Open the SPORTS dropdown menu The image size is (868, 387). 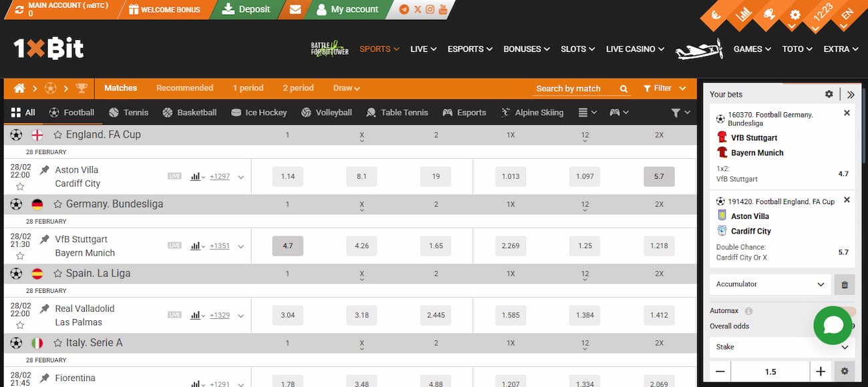tap(379, 49)
